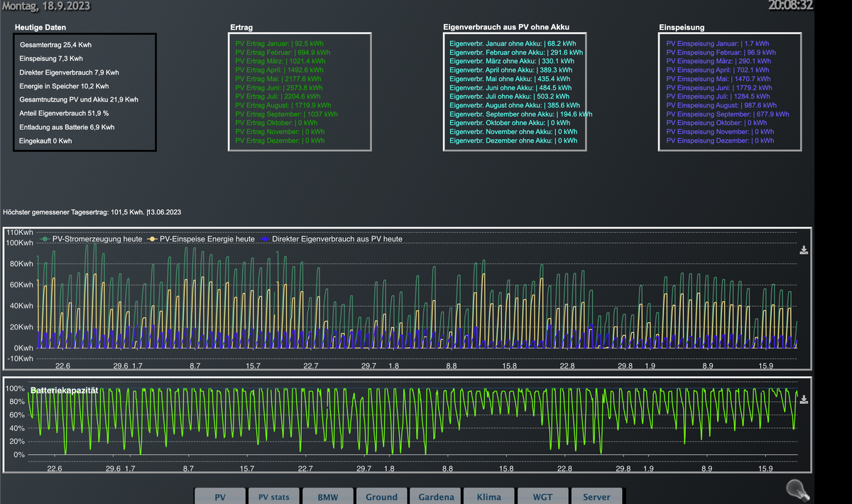Select PV Ertrag Juni row
The height and width of the screenshot is (504, 852).
pyautogui.click(x=280, y=87)
